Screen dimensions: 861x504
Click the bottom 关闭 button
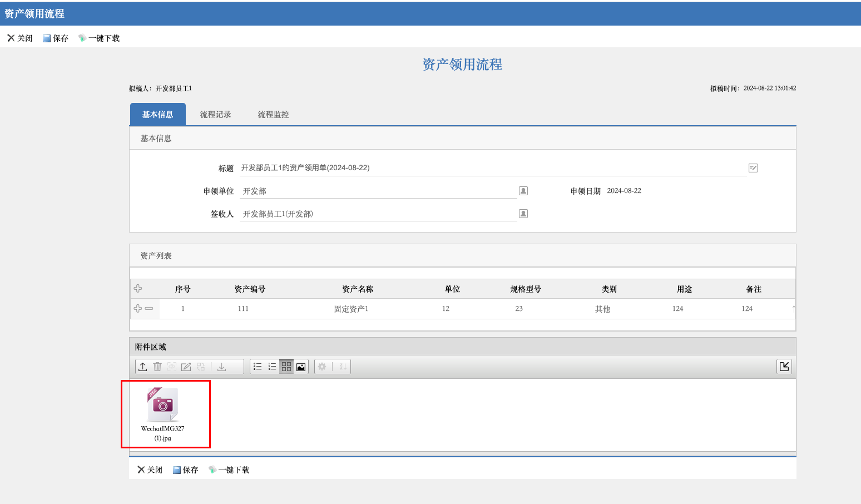pyautogui.click(x=150, y=470)
